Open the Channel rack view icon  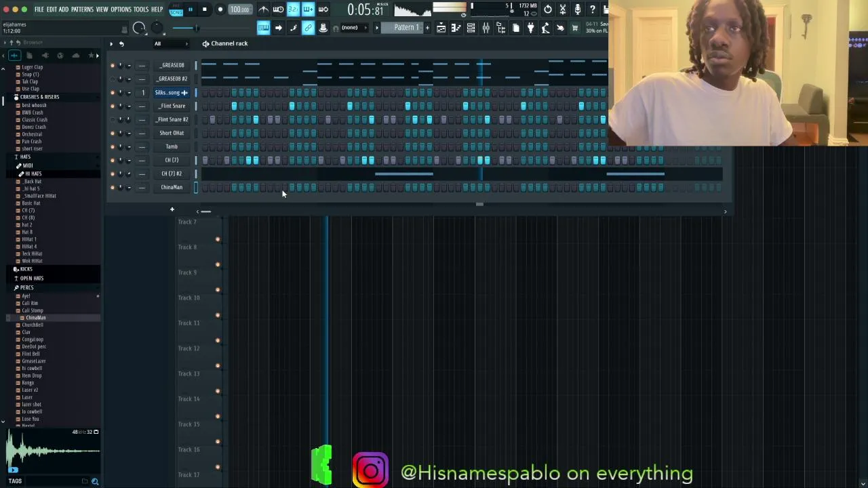click(x=471, y=28)
